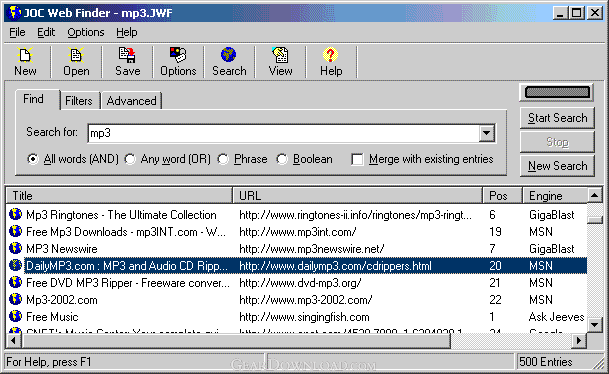Click the globe icon beside MP3 Newswire
This screenshot has width=609, height=374.
16,248
